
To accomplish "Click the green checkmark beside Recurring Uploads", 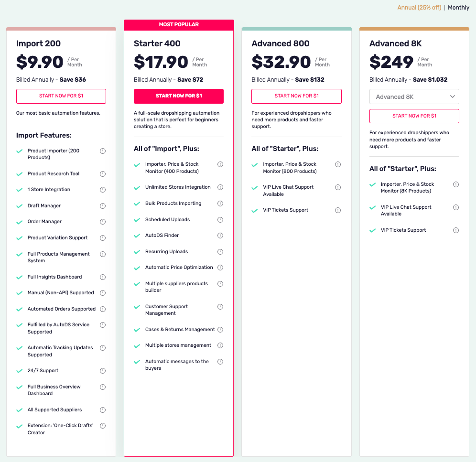I will coord(136,251).
